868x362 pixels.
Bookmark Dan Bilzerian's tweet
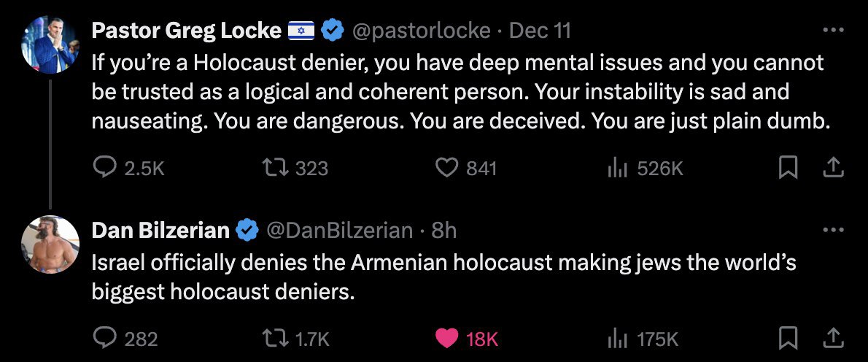click(788, 338)
